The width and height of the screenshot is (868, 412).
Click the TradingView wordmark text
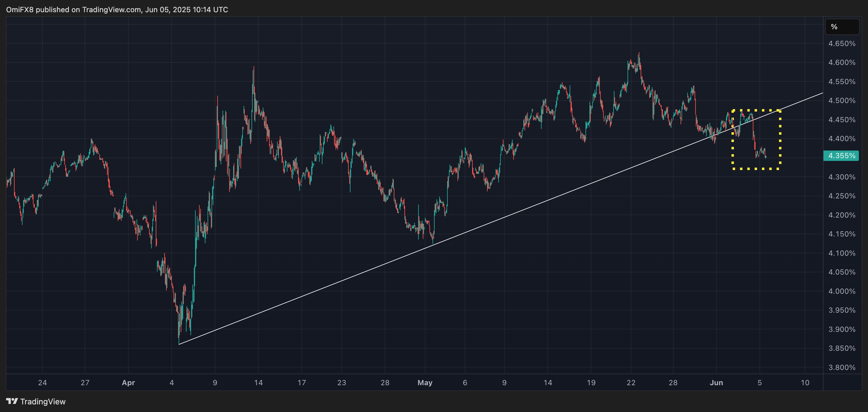click(43, 402)
